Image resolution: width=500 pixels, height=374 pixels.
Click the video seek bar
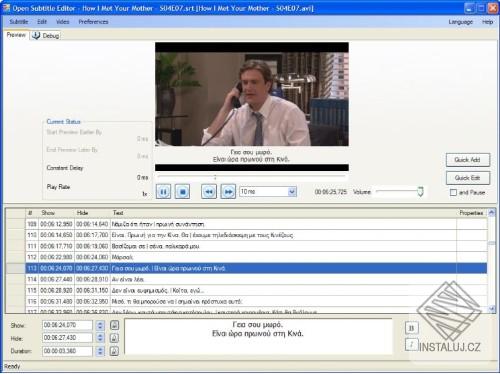click(x=252, y=177)
